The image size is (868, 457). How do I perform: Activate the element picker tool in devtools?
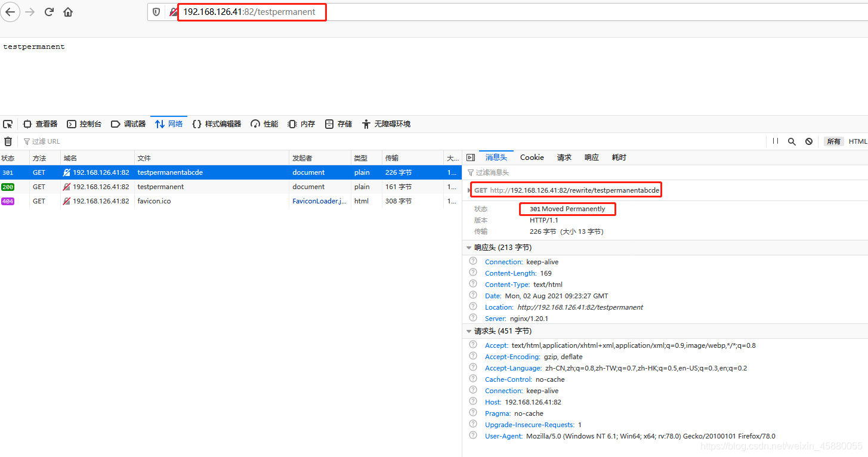tap(8, 124)
